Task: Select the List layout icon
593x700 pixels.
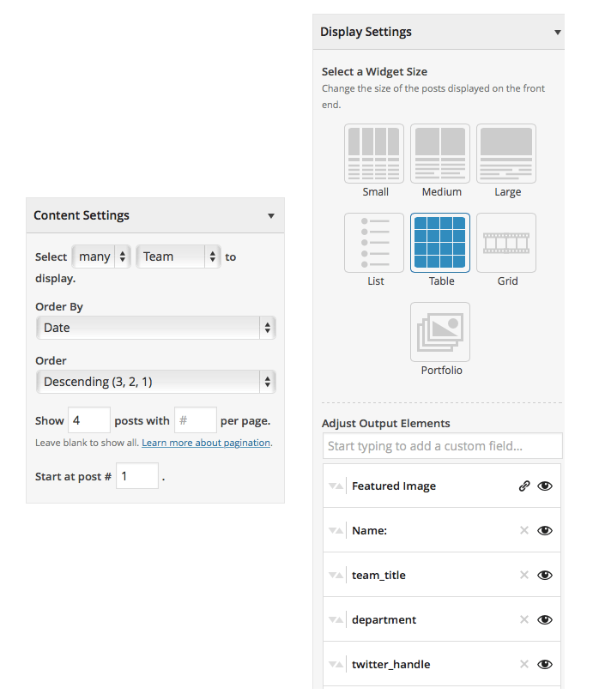Action: coord(374,243)
